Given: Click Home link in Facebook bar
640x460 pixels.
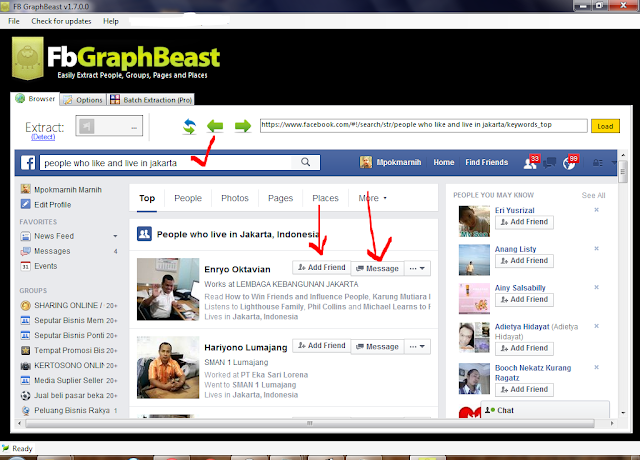Looking at the screenshot, I should pyautogui.click(x=444, y=162).
